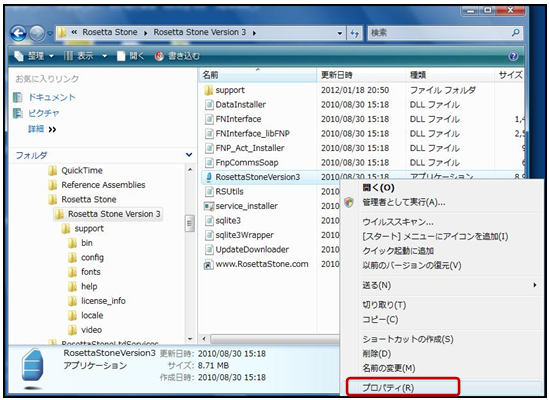Click the refresh button beside address bar
Screen dimensions: 549x400
(355, 33)
